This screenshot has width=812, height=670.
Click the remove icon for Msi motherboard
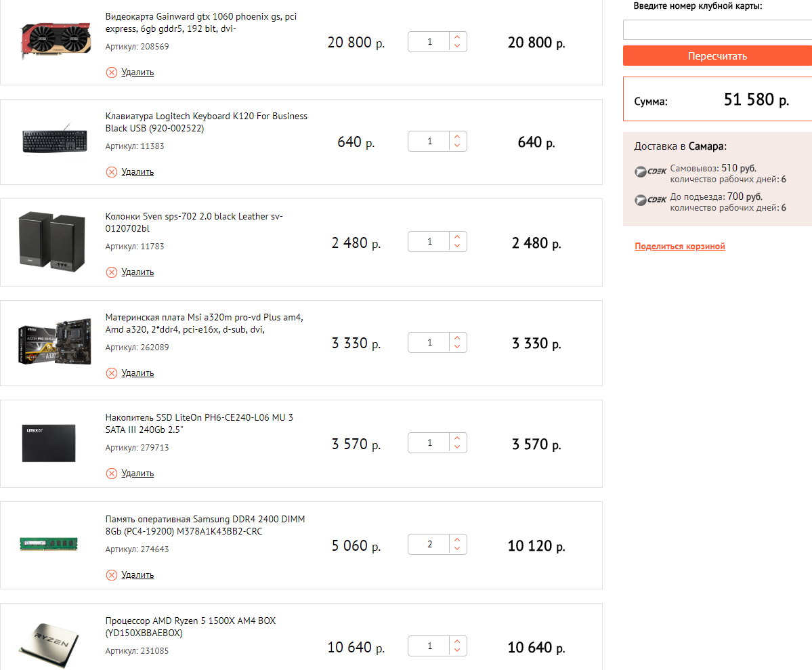click(x=112, y=373)
